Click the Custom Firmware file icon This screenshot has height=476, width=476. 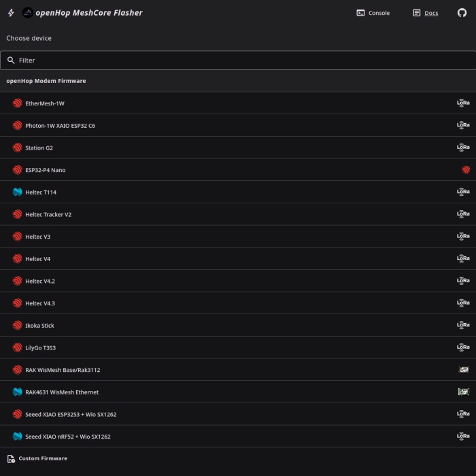click(11, 458)
